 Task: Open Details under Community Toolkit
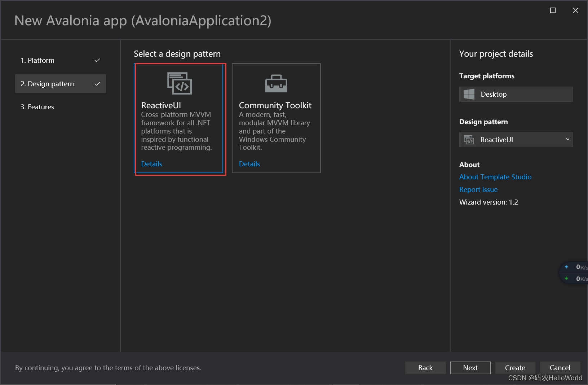[x=249, y=164]
